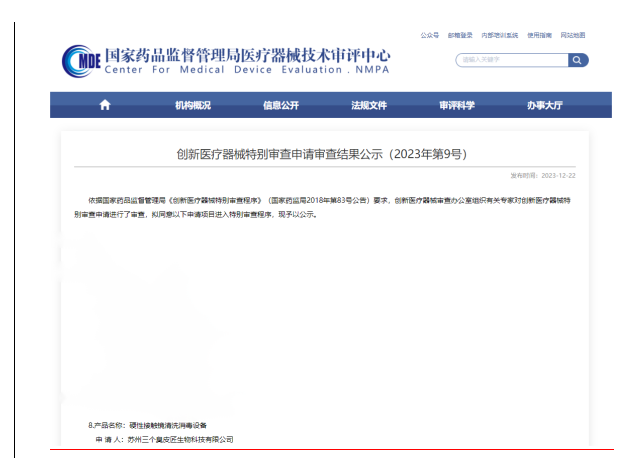The image size is (640, 464).
Task: Open the 信息公开 menu
Action: click(281, 105)
